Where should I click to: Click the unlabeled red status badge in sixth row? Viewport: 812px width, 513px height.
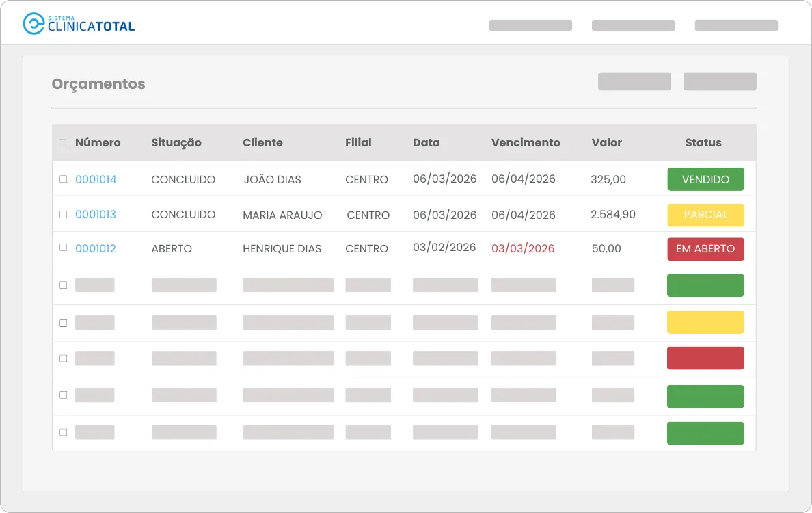click(705, 358)
